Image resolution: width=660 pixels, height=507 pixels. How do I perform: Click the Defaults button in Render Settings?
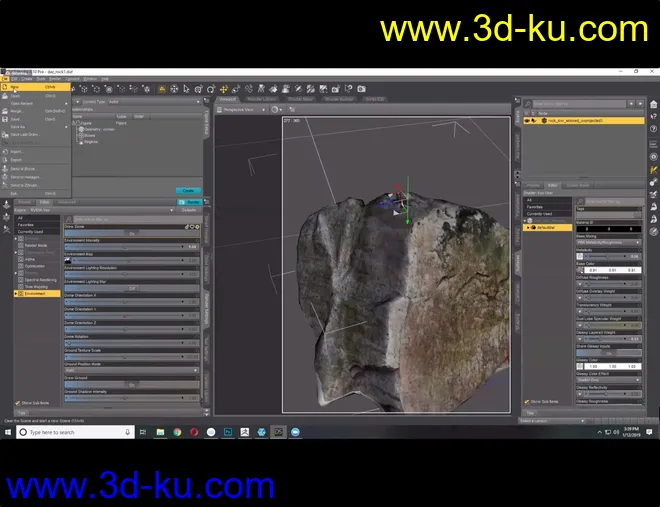click(188, 210)
